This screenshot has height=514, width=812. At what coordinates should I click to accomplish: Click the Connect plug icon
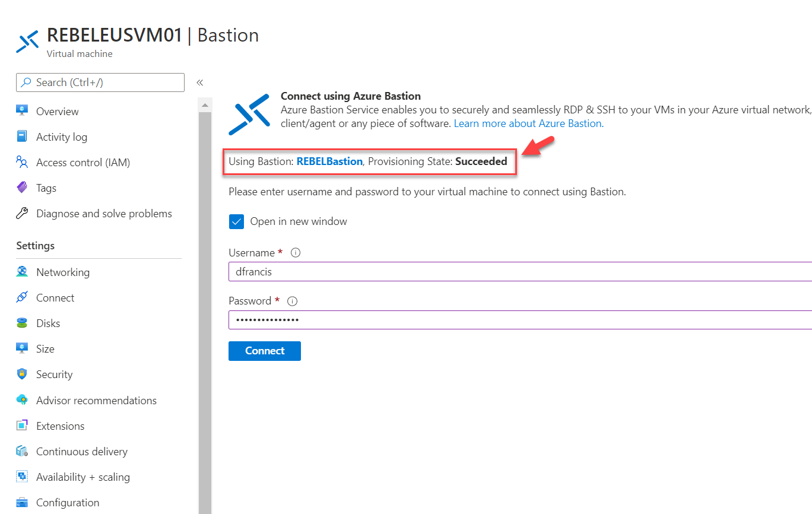point(22,297)
